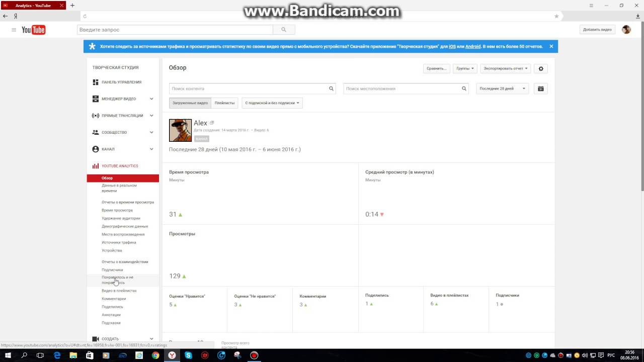This screenshot has height=362, width=644.
Task: Click the live streaming broadcast icon
Action: (x=96, y=116)
